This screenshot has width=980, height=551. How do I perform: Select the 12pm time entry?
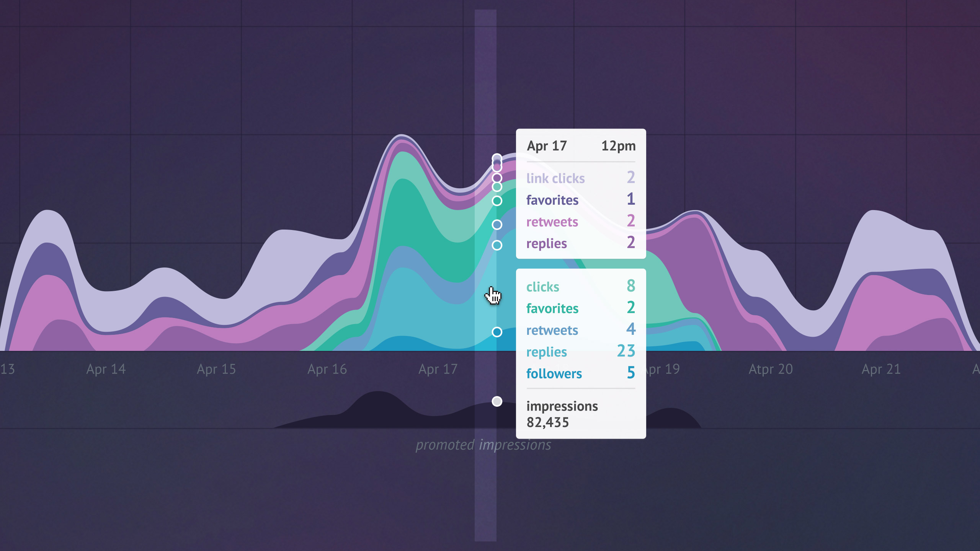point(617,145)
